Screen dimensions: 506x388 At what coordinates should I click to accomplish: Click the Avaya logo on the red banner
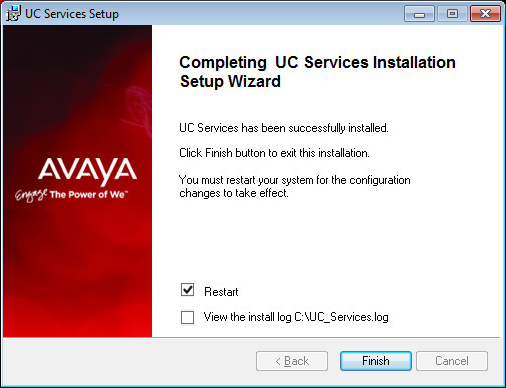tap(87, 171)
